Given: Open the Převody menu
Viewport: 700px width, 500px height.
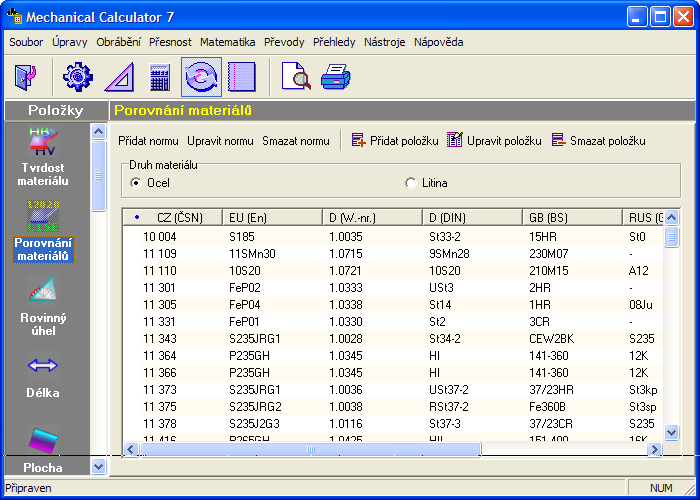Looking at the screenshot, I should coord(284,42).
